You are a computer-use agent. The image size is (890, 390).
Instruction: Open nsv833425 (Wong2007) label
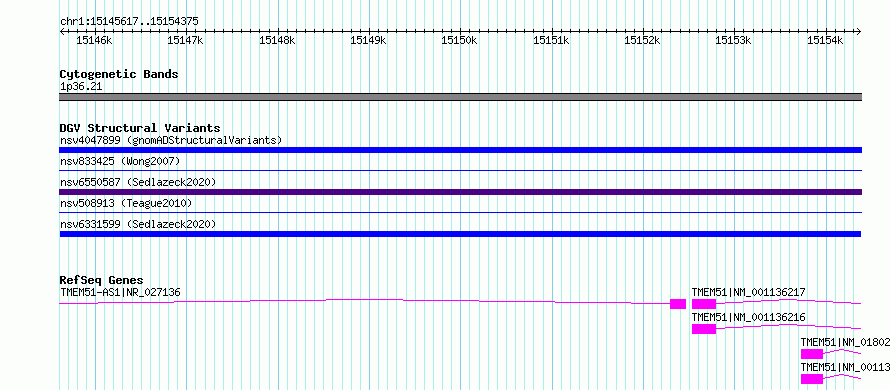pyautogui.click(x=120, y=161)
